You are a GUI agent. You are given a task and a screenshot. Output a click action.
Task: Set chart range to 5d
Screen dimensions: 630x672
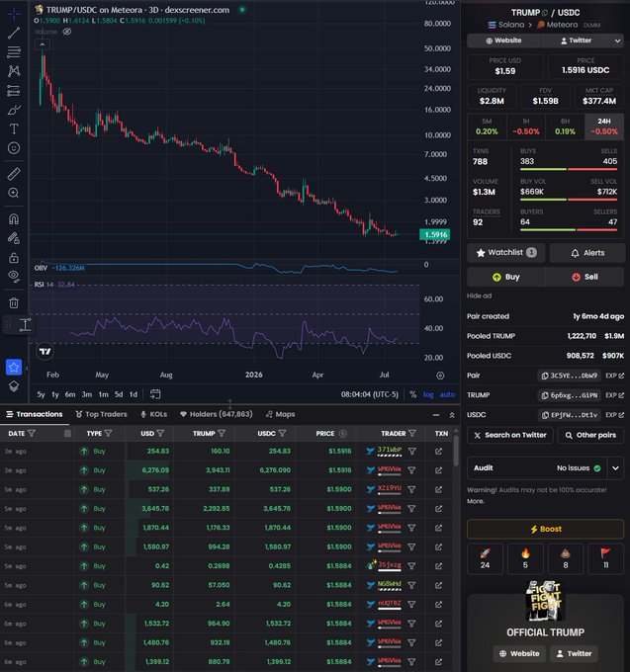119,394
